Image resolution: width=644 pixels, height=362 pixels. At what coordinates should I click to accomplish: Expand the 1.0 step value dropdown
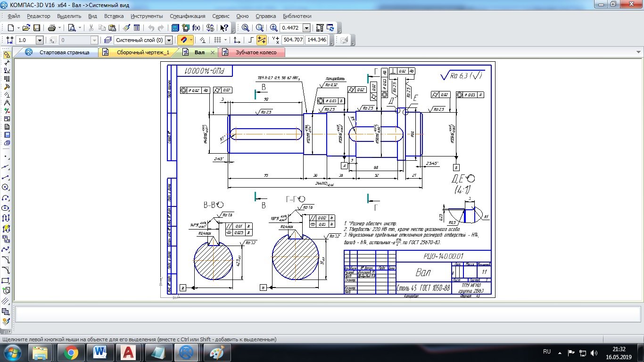click(40, 41)
